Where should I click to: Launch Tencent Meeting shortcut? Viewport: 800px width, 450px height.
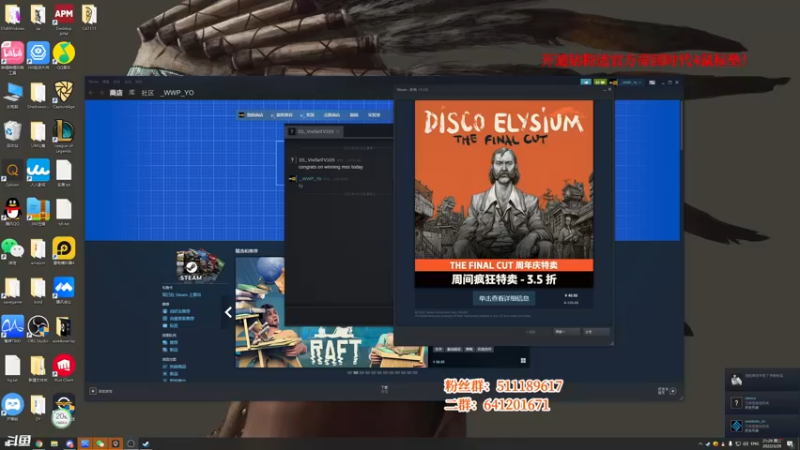pos(63,290)
